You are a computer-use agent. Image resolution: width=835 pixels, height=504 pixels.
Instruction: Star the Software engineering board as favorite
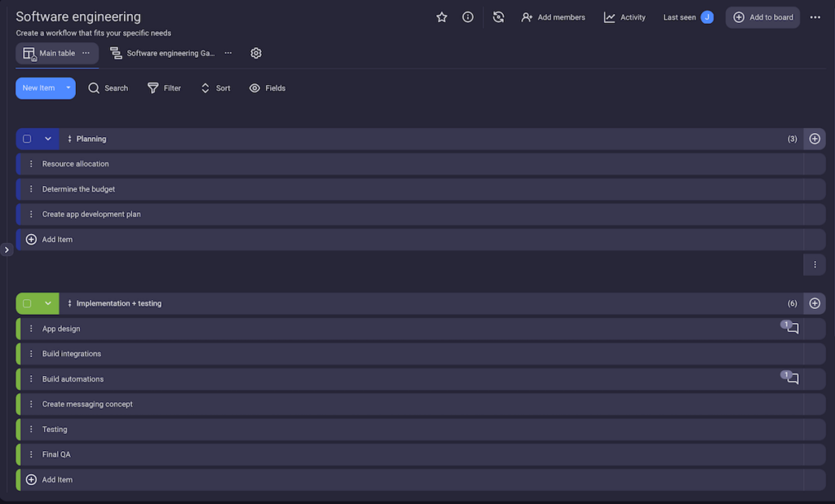click(442, 17)
